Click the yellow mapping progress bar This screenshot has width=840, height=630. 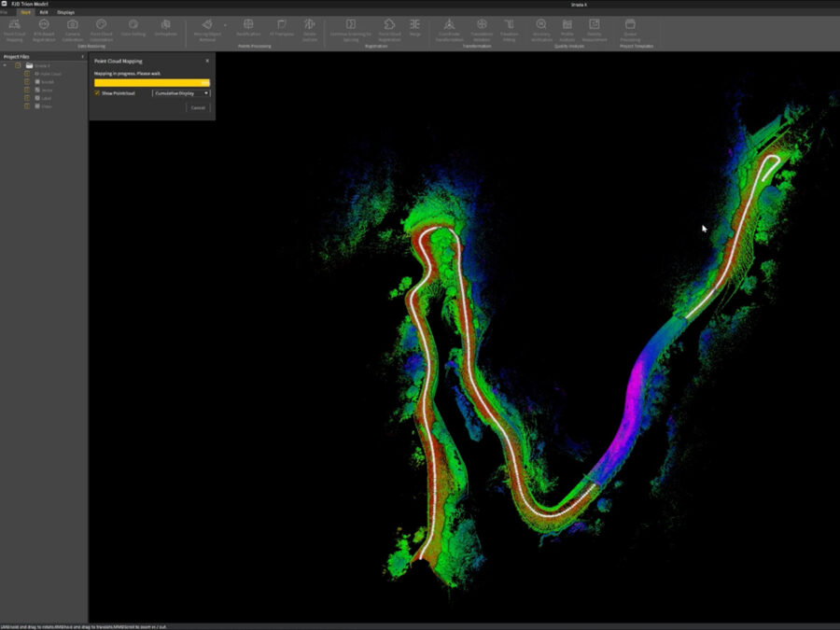(x=151, y=82)
